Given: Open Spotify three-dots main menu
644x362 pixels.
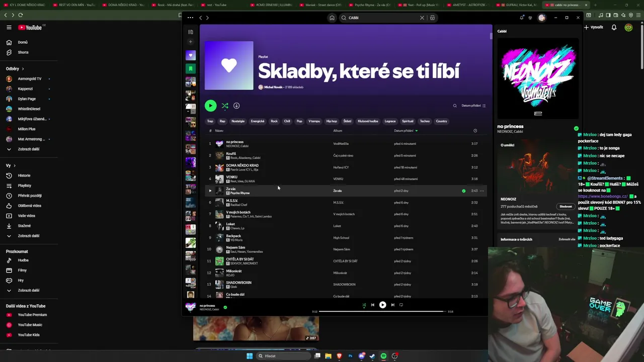Looking at the screenshot, I should 190,18.
